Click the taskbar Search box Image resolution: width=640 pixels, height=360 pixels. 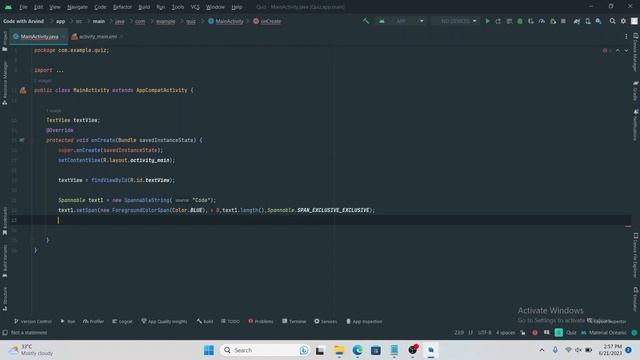(x=264, y=350)
